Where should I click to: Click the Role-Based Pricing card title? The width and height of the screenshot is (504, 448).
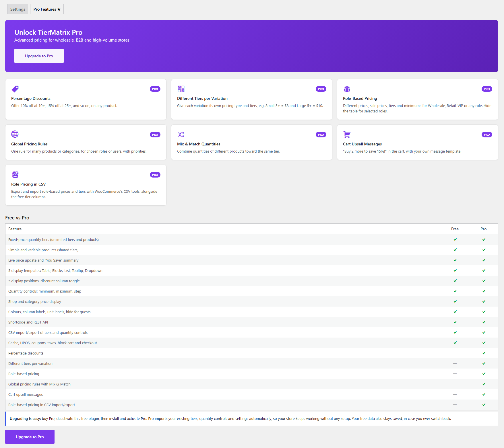360,98
